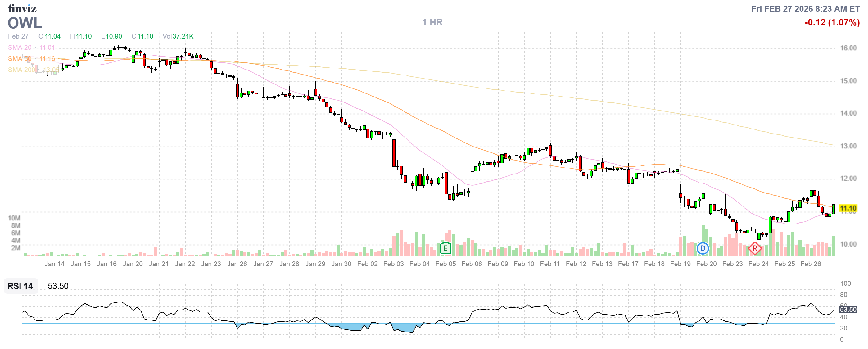Image resolution: width=868 pixels, height=349 pixels.
Task: Click the yellow 11.10 current price tag
Action: click(848, 208)
